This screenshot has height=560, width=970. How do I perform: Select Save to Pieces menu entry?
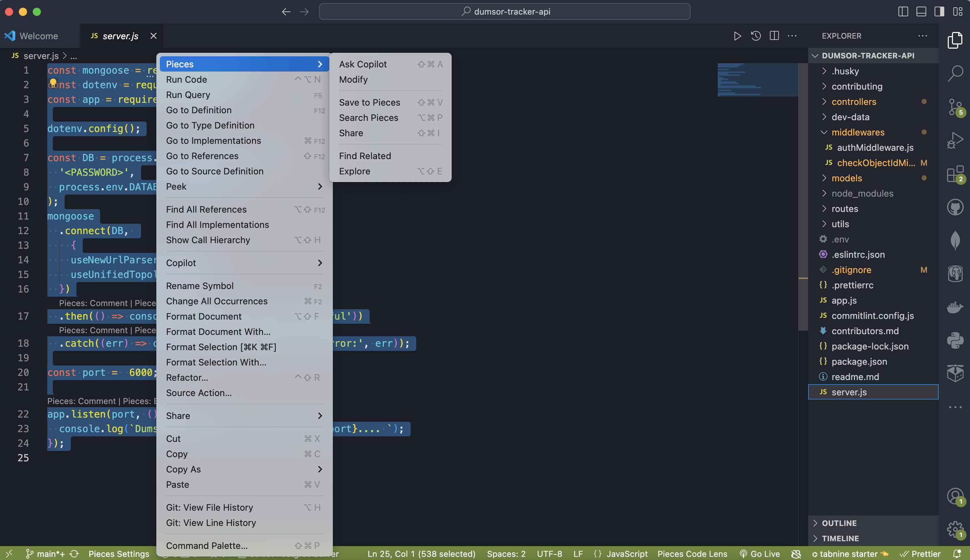coord(369,102)
